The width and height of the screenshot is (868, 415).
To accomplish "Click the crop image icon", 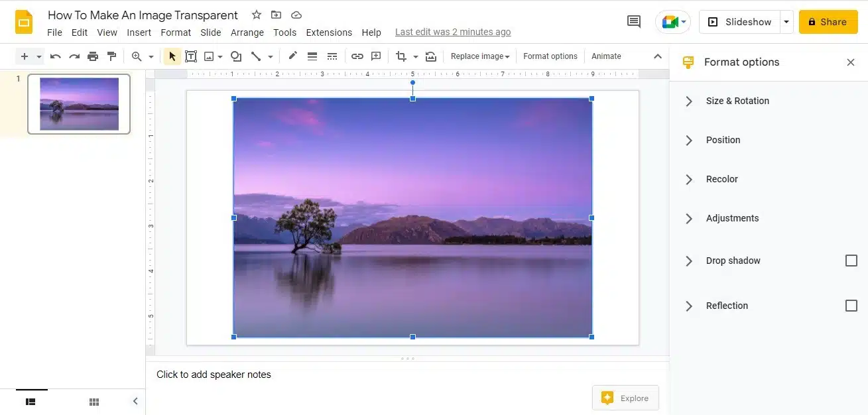I will point(401,56).
